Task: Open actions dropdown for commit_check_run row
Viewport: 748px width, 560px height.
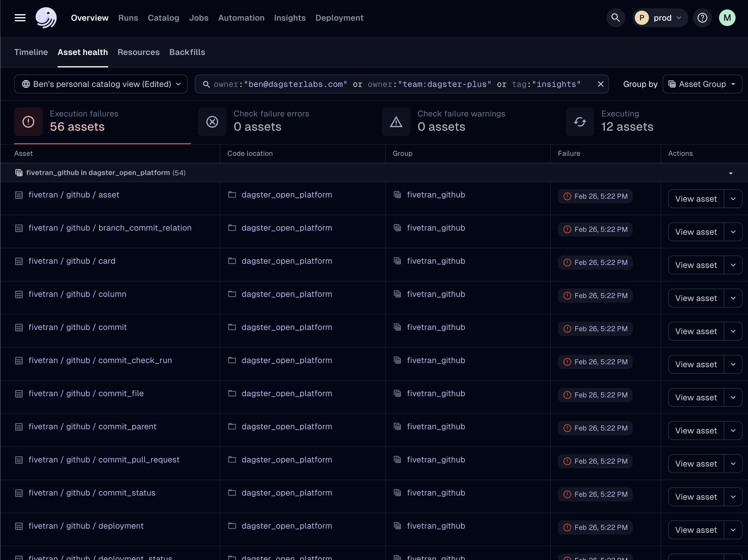Action: point(733,365)
